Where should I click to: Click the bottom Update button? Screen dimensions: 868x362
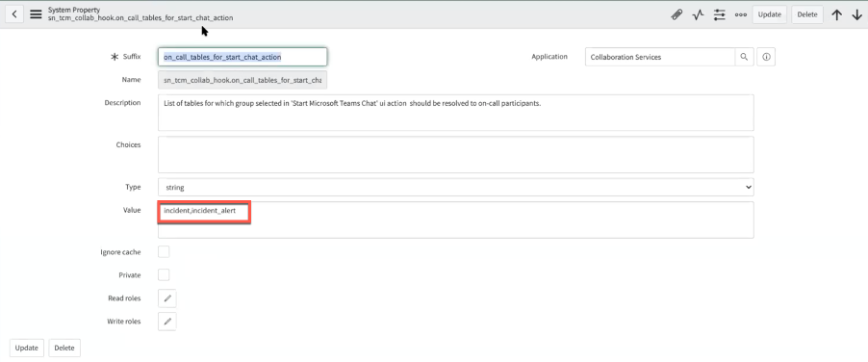(x=27, y=349)
